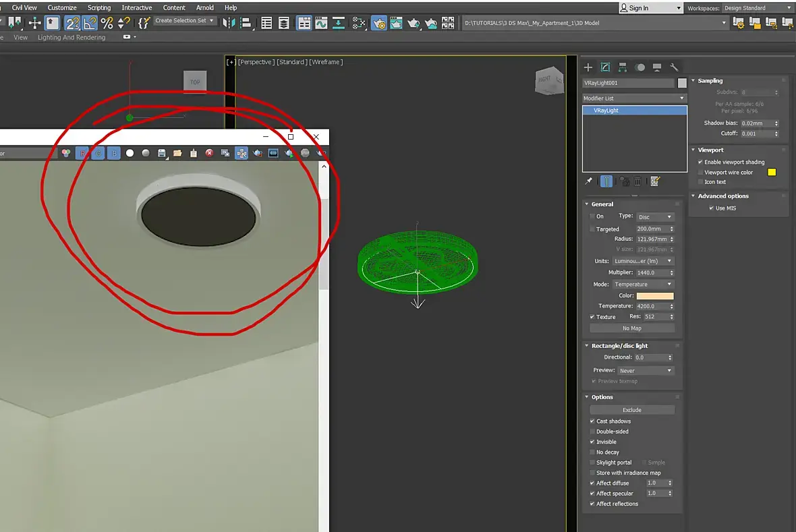
Task: Toggle show end result in modifier stack
Action: click(x=606, y=181)
